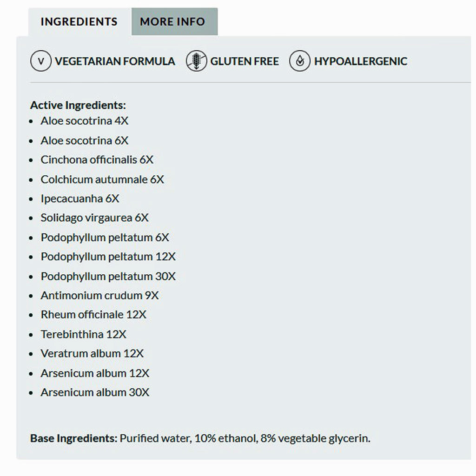This screenshot has width=476, height=476.
Task: Click the gluten free wheat icon
Action: [x=196, y=61]
